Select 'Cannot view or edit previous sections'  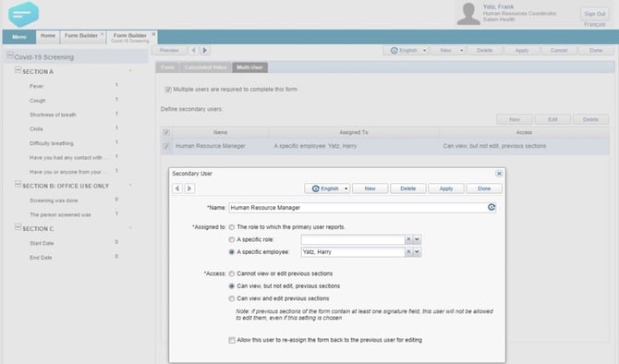pos(232,274)
